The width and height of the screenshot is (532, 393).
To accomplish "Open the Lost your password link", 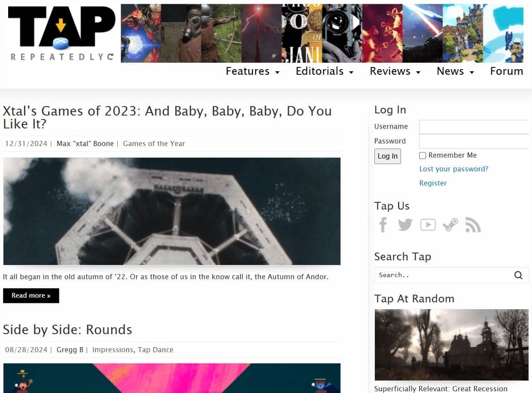I will 454,169.
